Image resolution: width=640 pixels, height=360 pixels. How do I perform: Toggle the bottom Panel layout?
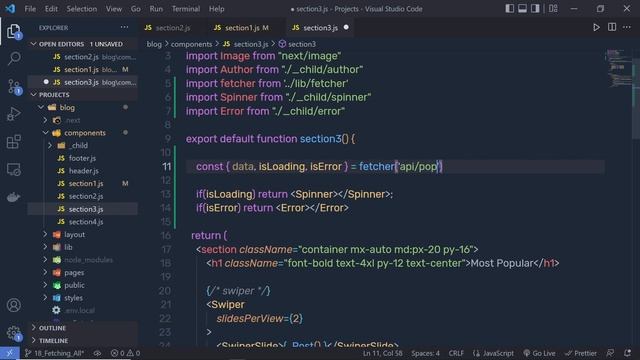coord(522,9)
